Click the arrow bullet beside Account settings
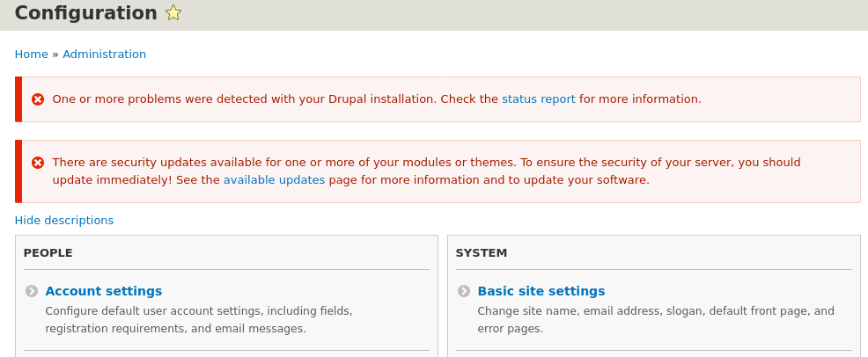This screenshot has width=868, height=357. coord(32,291)
